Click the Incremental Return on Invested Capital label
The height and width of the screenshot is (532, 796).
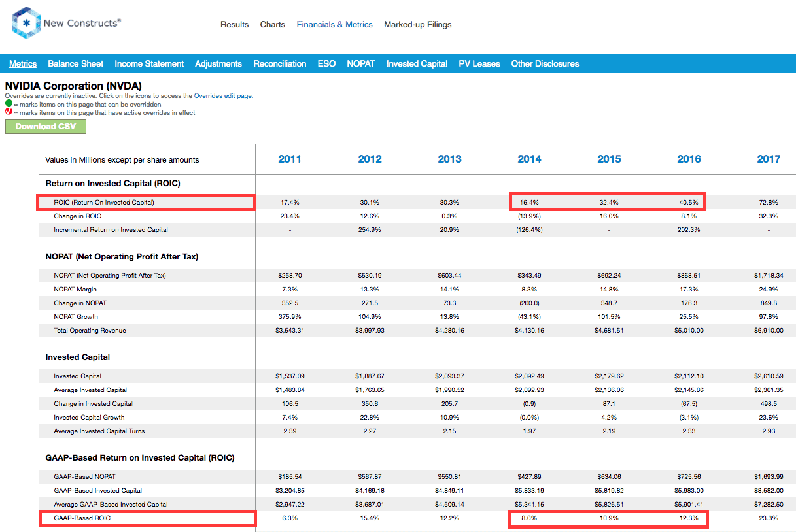pos(111,230)
